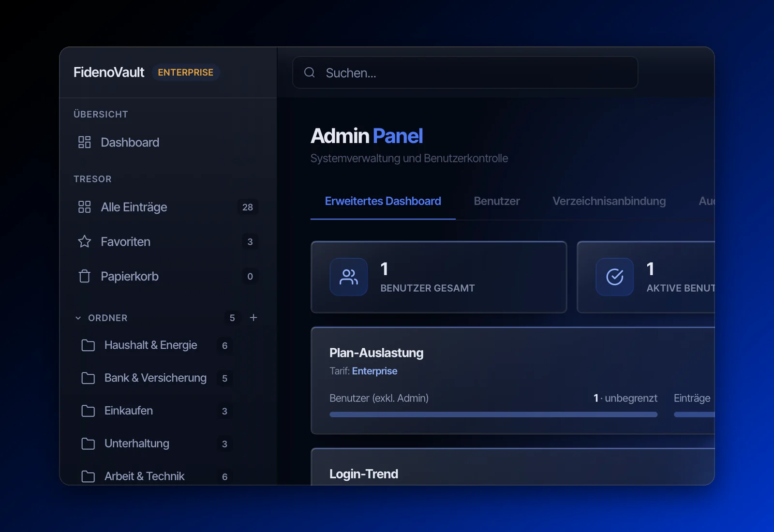Click the Bank & Versicherung folder icon

tap(88, 378)
